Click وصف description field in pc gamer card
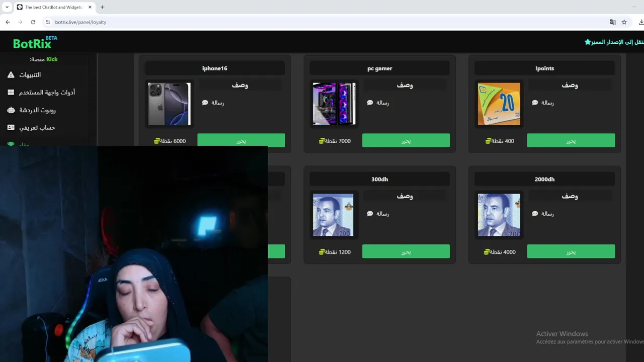 pos(405,85)
